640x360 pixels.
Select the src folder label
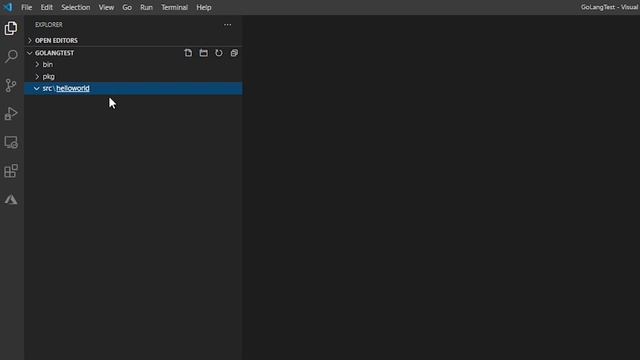[47, 88]
